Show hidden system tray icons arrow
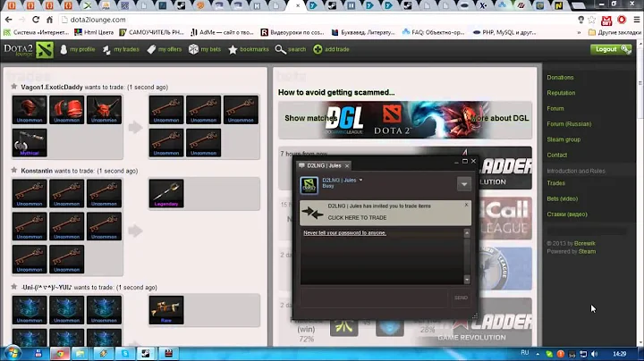The width and height of the screenshot is (644, 361). (x=538, y=354)
